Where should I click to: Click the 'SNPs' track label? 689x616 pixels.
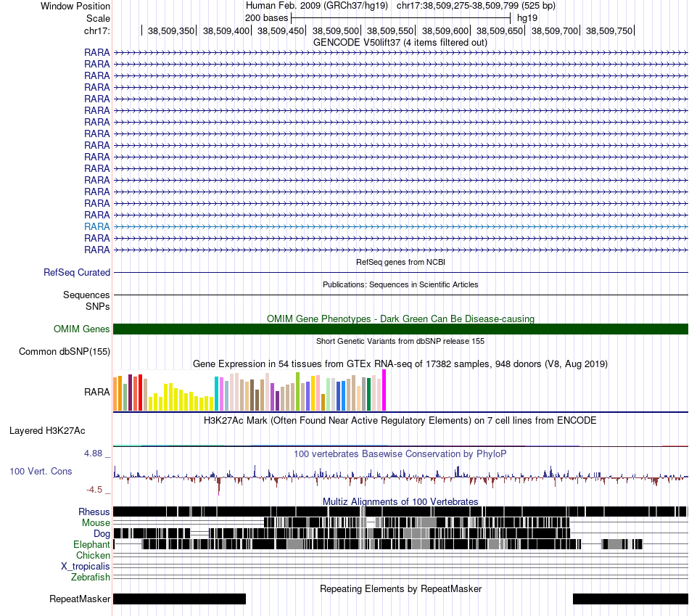coord(98,306)
